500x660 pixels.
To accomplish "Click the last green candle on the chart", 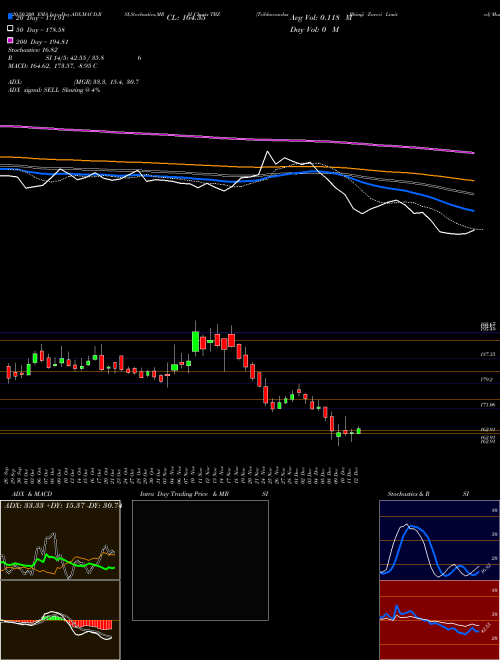I will coord(359,431).
